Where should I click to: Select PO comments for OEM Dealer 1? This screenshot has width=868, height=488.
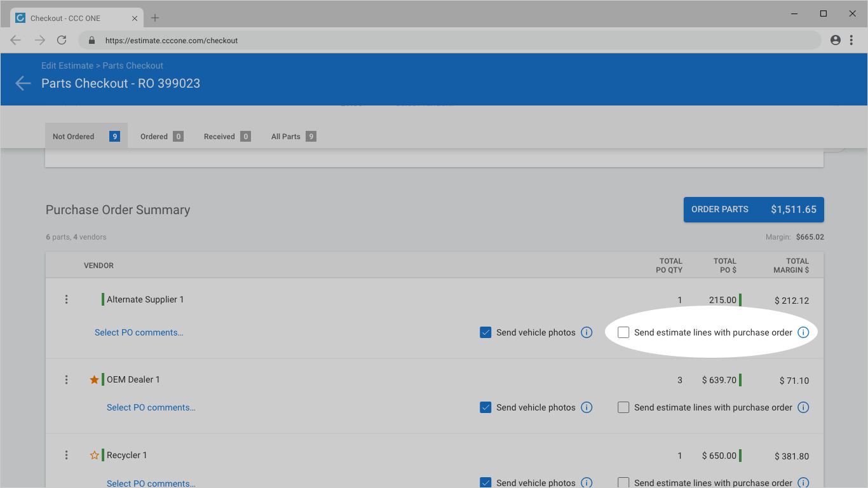tap(151, 407)
